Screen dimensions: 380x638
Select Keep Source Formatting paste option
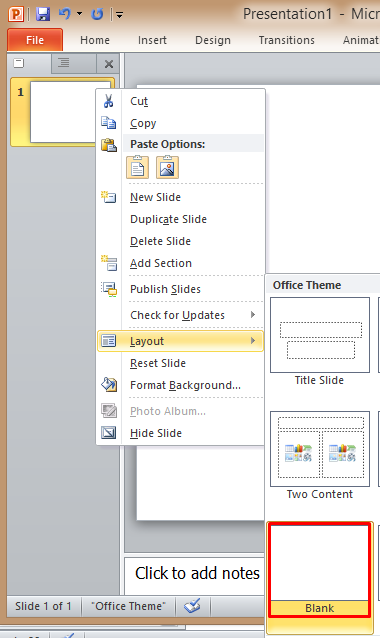(x=138, y=167)
